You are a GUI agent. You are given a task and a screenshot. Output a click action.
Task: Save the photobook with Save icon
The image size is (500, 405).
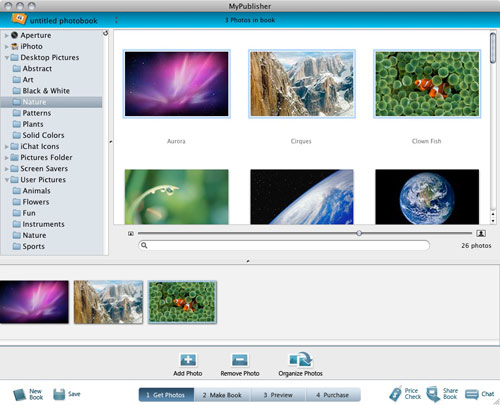pos(59,394)
